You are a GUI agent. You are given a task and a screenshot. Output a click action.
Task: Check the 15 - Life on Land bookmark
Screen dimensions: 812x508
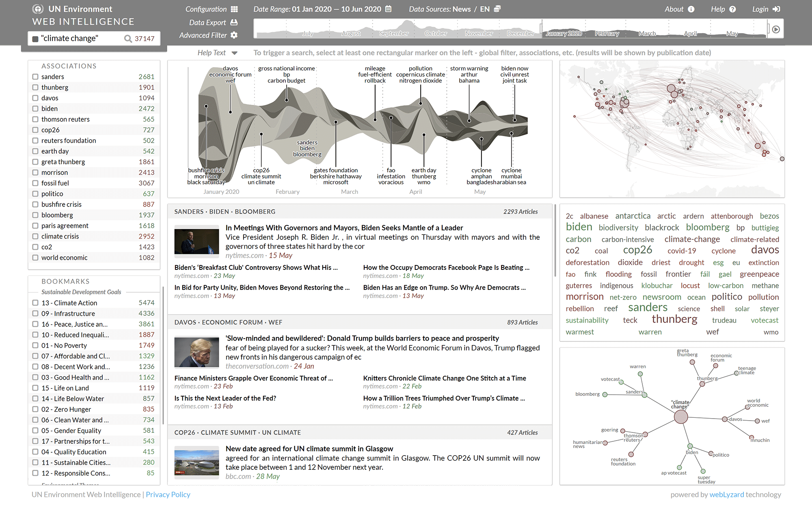click(35, 388)
